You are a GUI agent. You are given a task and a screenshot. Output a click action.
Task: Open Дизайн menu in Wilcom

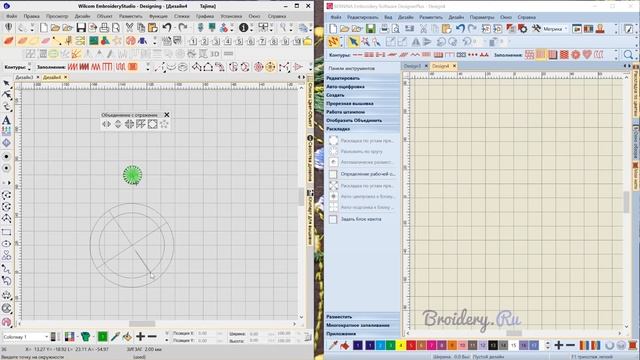tap(82, 16)
